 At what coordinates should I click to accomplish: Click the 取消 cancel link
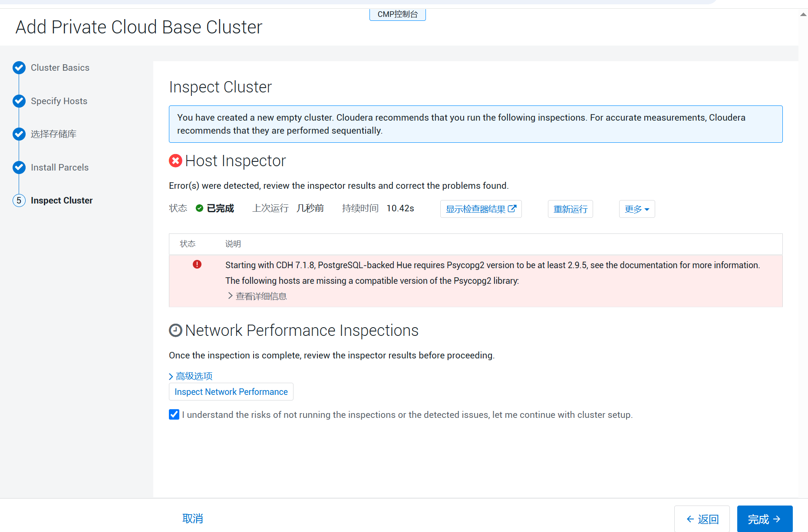193,519
